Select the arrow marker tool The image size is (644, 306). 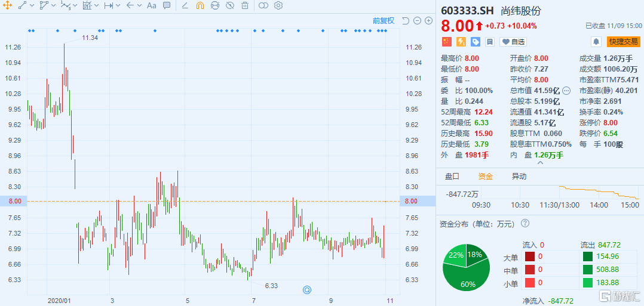point(130,6)
